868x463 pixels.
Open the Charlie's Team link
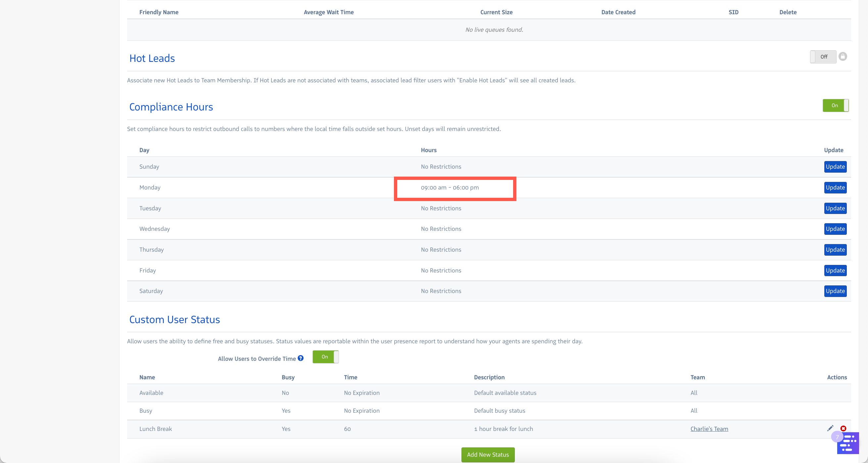pos(709,429)
